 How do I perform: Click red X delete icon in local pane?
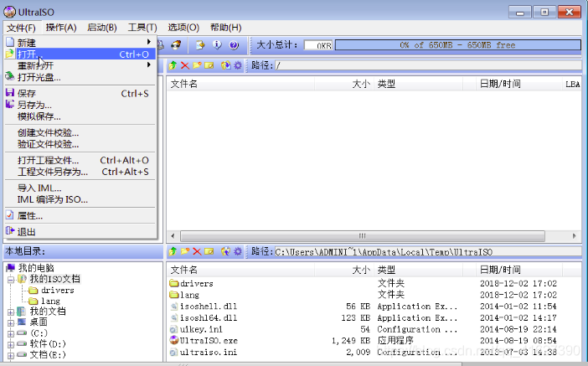tap(197, 251)
